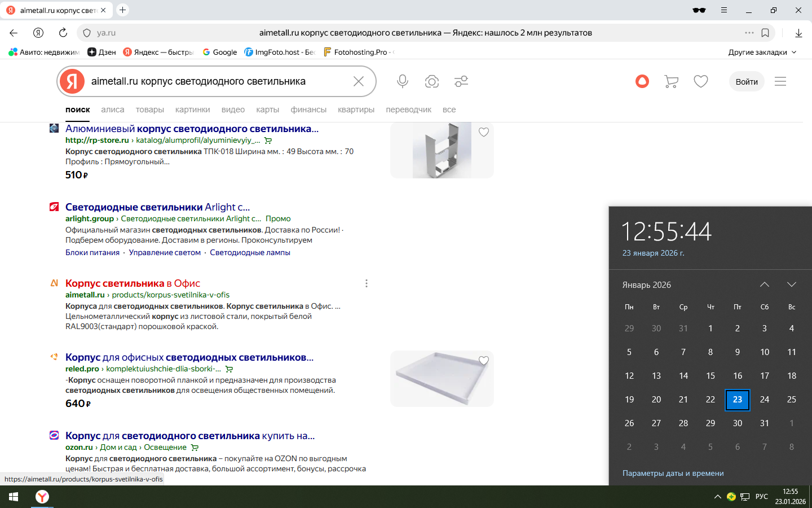Switch the РУС keyboard language indicator
Screen dimensions: 812x508
pyautogui.click(x=762, y=497)
